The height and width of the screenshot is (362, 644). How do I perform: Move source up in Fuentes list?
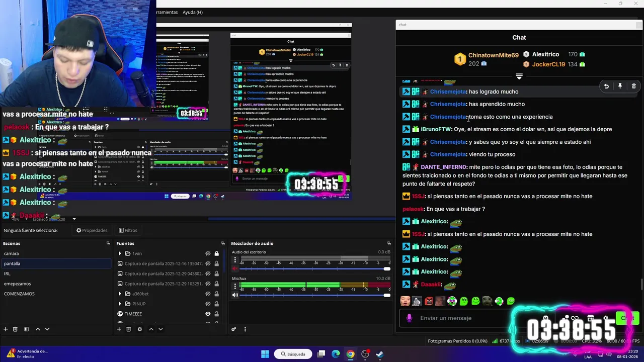coord(151,329)
